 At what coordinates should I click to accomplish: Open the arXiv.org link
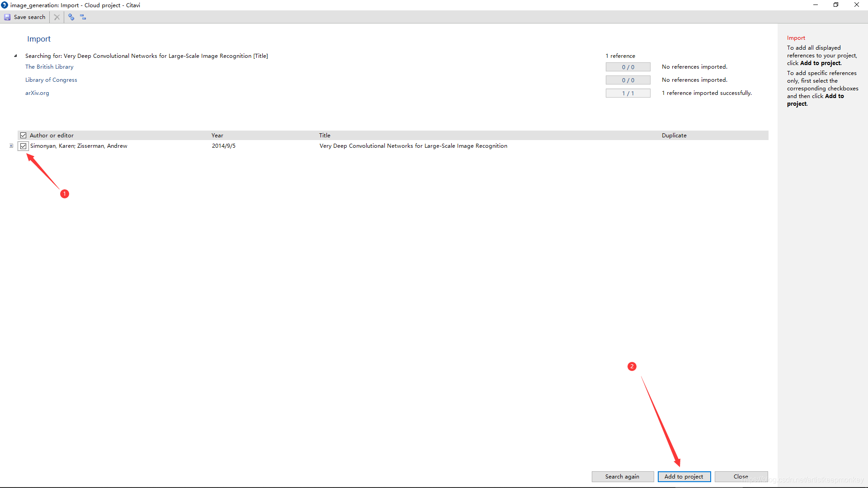coord(37,93)
